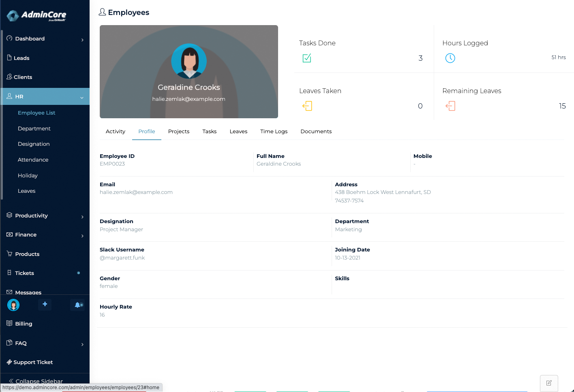Expand the Finance submenu
Viewport: 574px width, 392px height.
point(82,236)
